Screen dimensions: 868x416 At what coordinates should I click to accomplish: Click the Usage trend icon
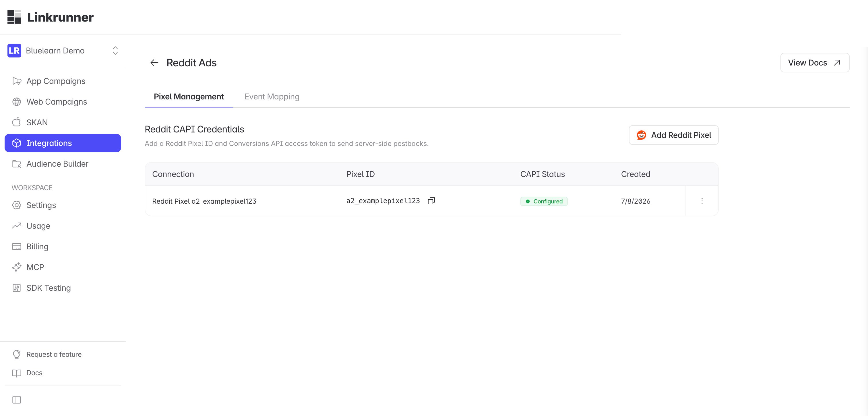[17, 226]
